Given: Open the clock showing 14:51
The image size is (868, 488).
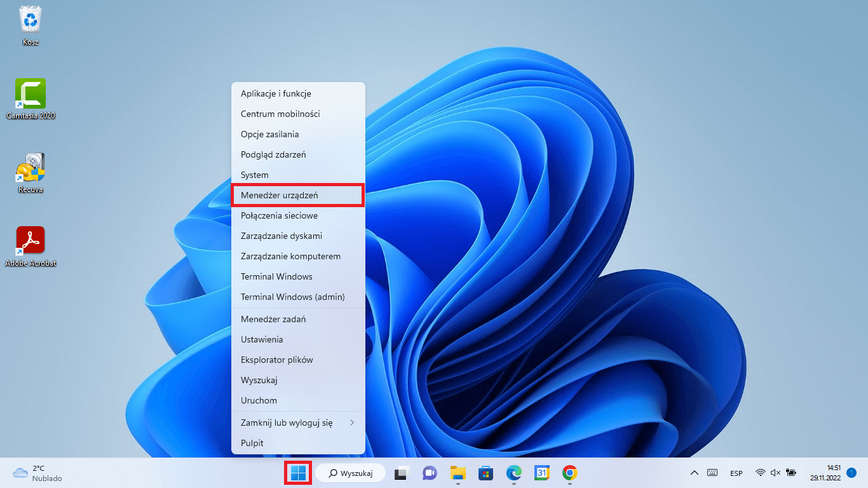Looking at the screenshot, I should (x=825, y=473).
